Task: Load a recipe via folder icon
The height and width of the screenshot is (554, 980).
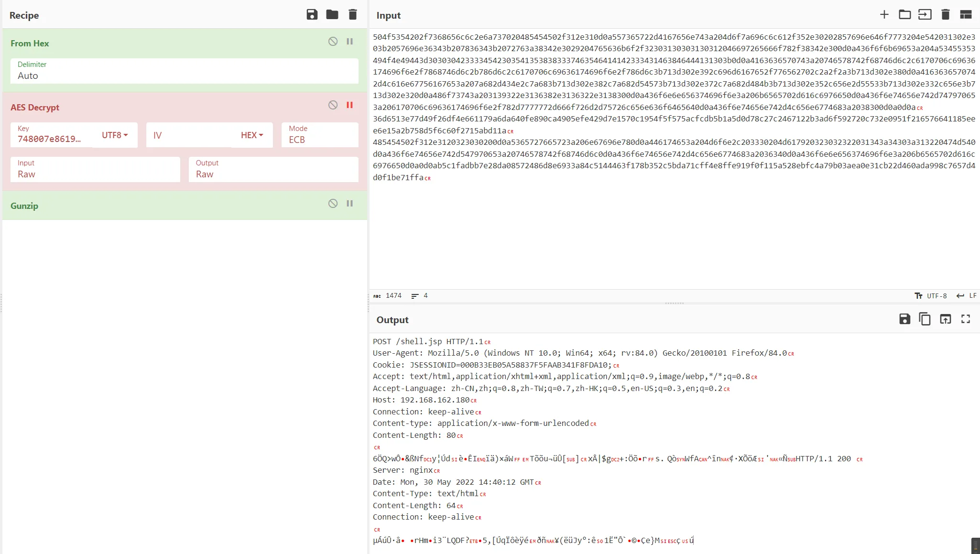Action: (x=332, y=15)
